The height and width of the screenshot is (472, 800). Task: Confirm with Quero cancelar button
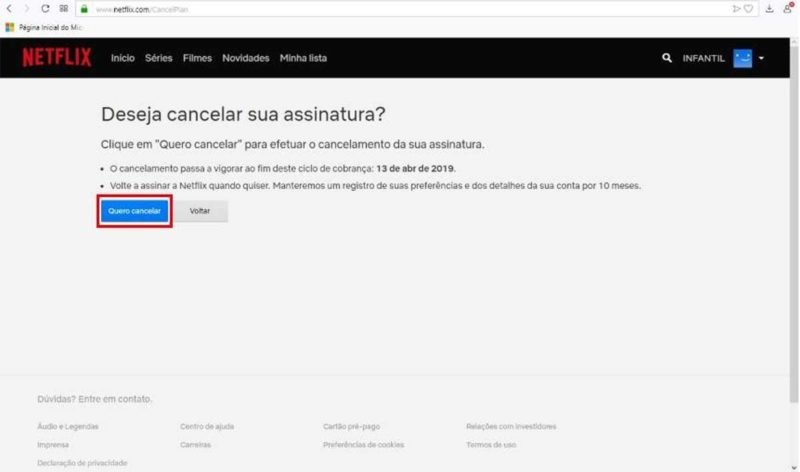(134, 211)
